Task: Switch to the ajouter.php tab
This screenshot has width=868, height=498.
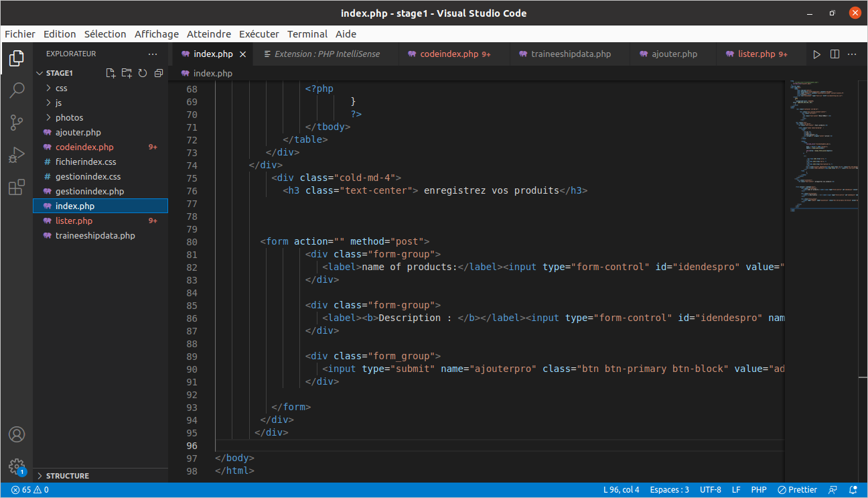Action: point(674,54)
